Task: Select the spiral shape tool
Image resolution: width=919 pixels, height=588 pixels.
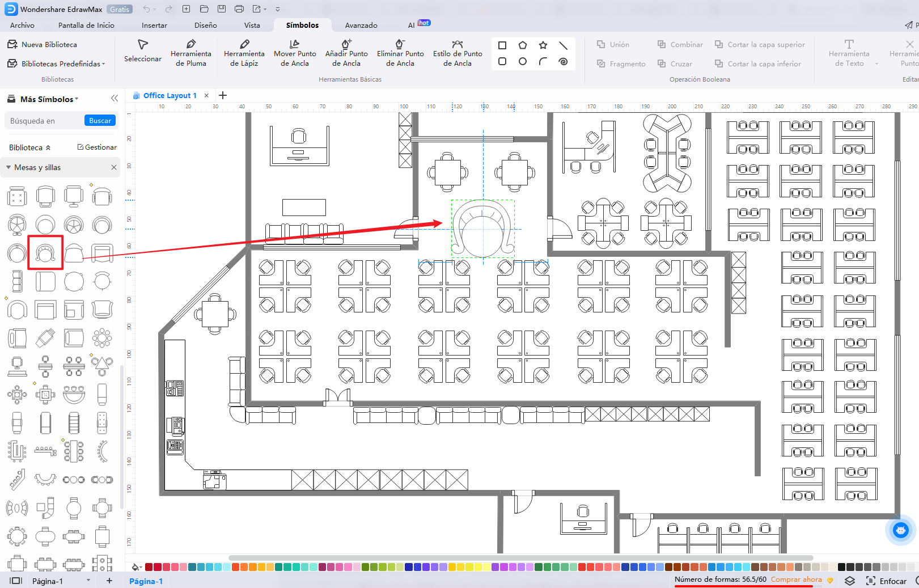Action: (563, 61)
